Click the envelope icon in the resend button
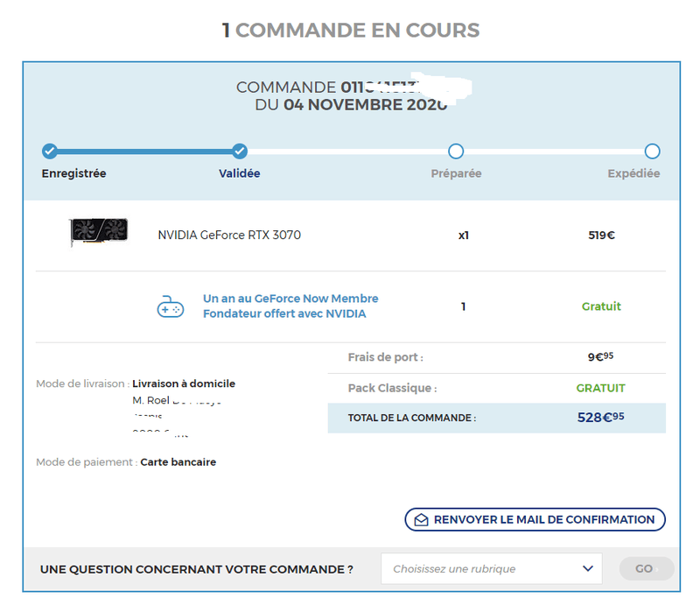 coord(421,520)
